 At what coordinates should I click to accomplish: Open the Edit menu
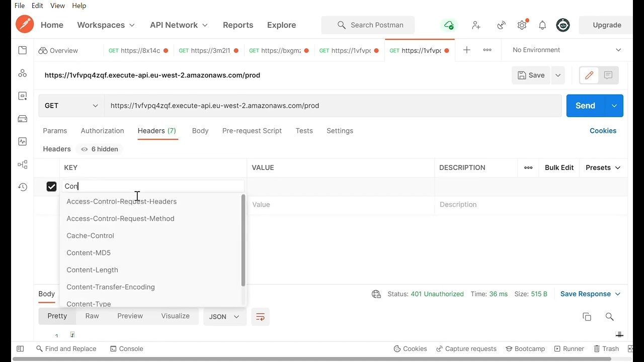coord(37,6)
